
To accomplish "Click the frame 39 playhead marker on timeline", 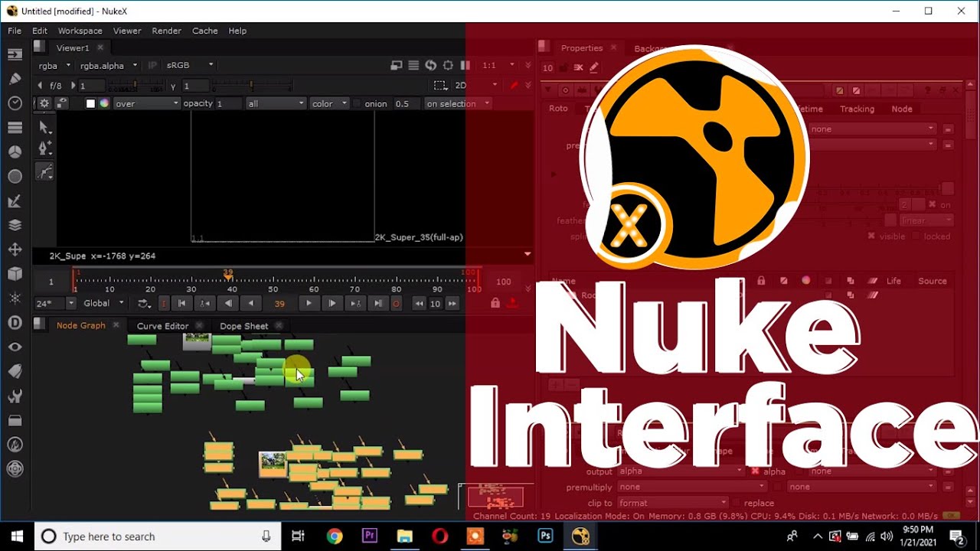I will (228, 275).
